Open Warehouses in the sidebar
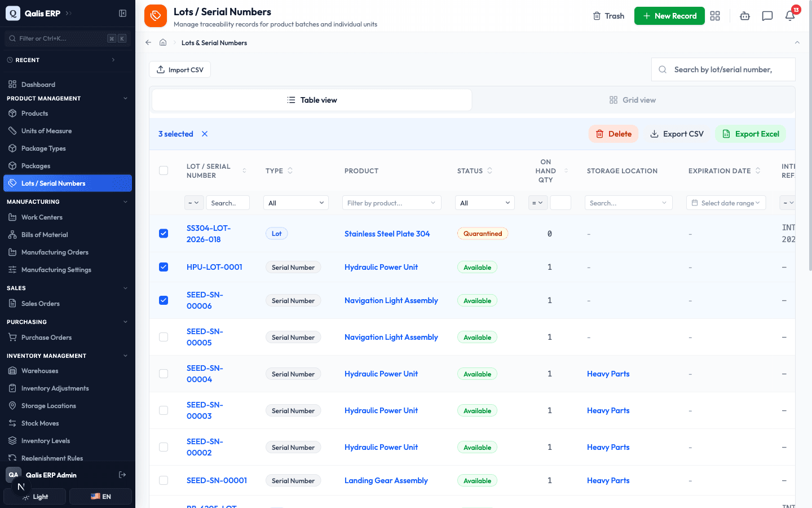The width and height of the screenshot is (812, 508). [39, 371]
